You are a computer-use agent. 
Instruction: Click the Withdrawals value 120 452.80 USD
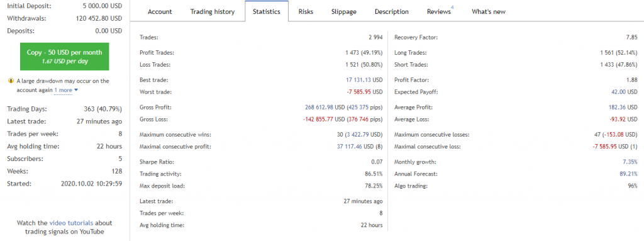(x=99, y=18)
